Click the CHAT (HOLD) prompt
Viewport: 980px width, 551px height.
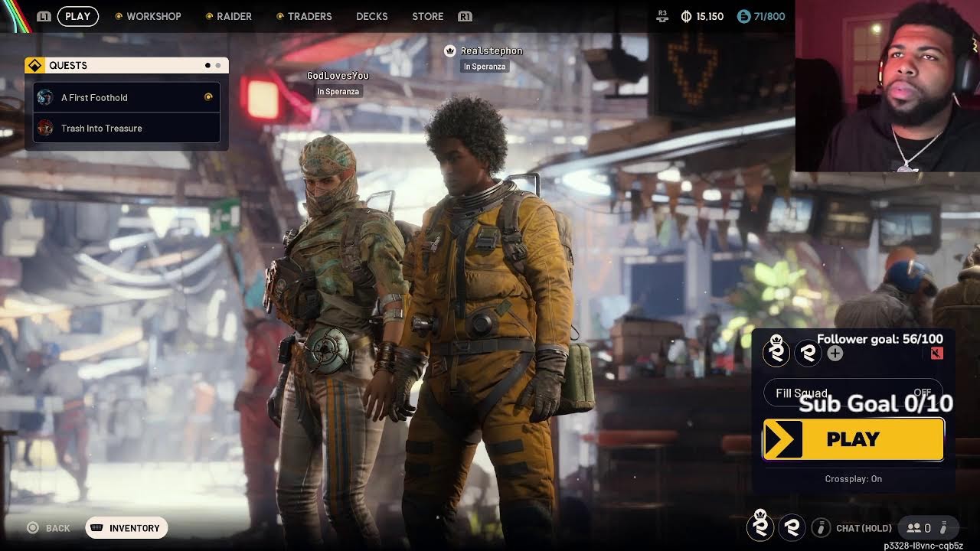[864, 528]
